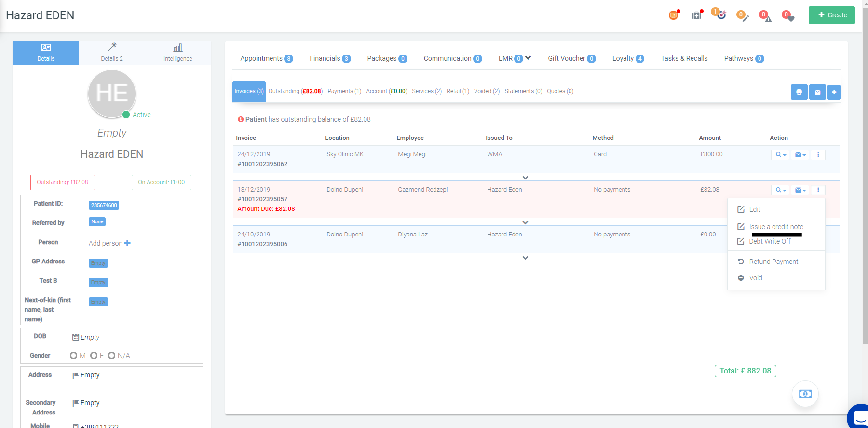This screenshot has height=428, width=868.
Task: Select the Account (£0.00) sub-tab
Action: point(386,91)
